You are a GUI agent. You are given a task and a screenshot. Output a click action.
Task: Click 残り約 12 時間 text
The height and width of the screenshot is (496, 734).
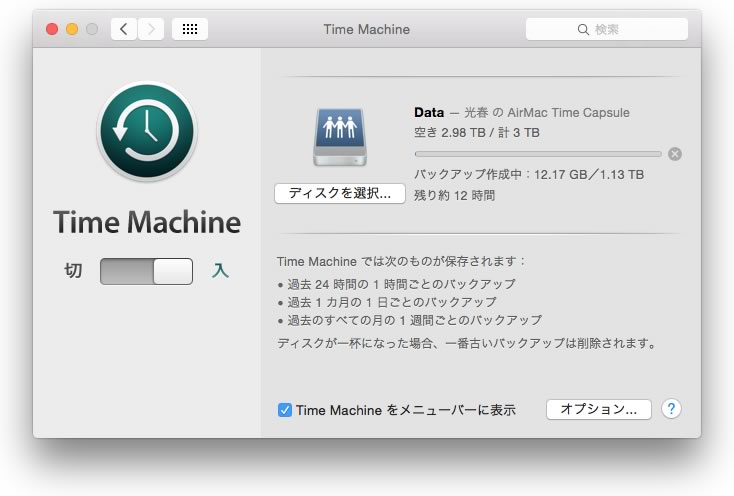(454, 195)
